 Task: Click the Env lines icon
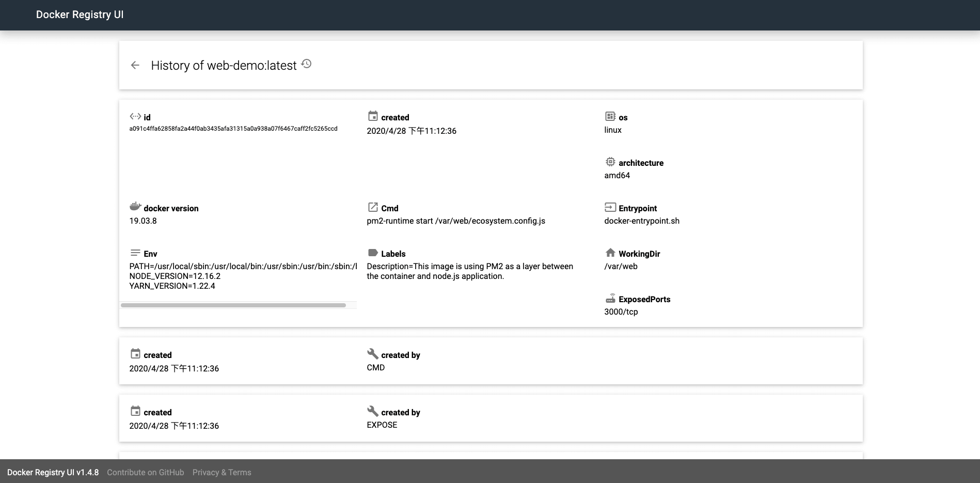point(135,253)
